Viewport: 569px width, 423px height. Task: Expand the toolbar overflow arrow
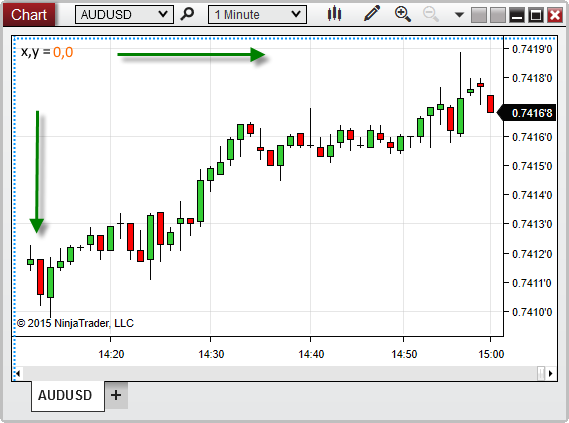click(x=459, y=15)
